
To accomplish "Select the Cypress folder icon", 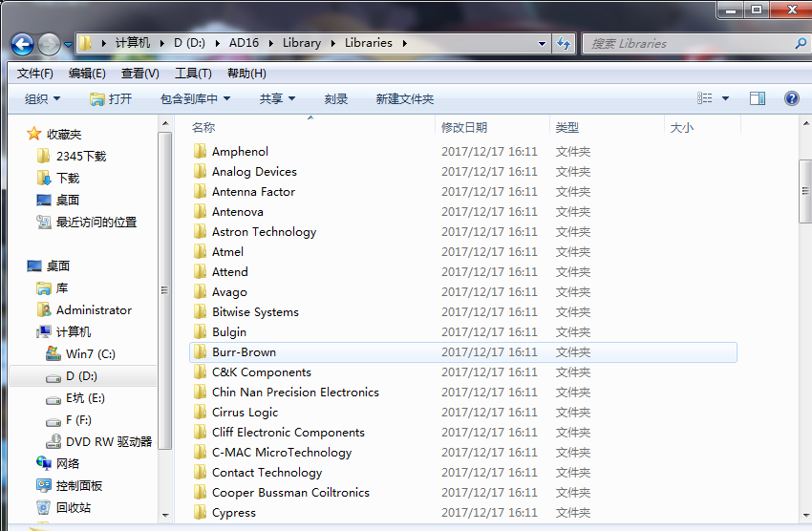I will click(200, 512).
